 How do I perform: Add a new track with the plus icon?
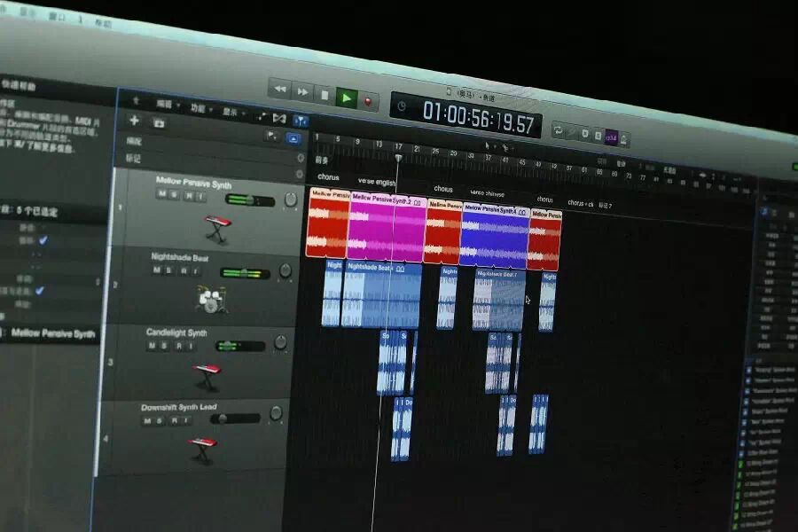(x=134, y=121)
